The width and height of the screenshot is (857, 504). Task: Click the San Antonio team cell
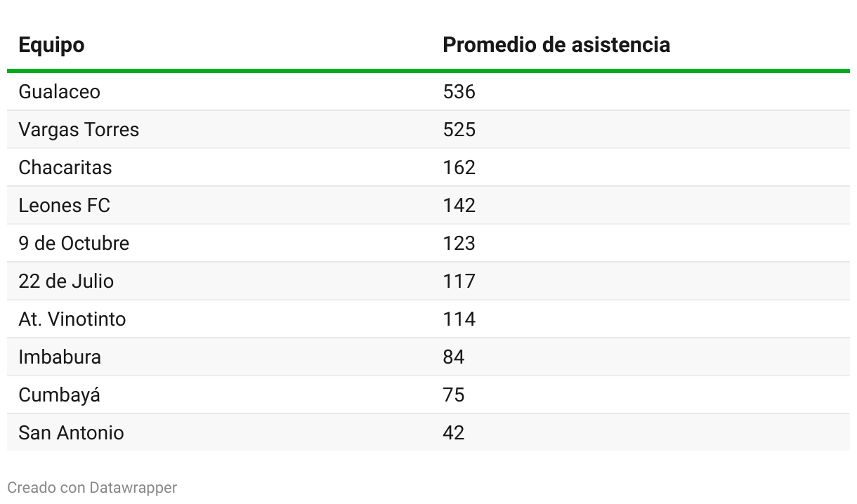(x=71, y=433)
